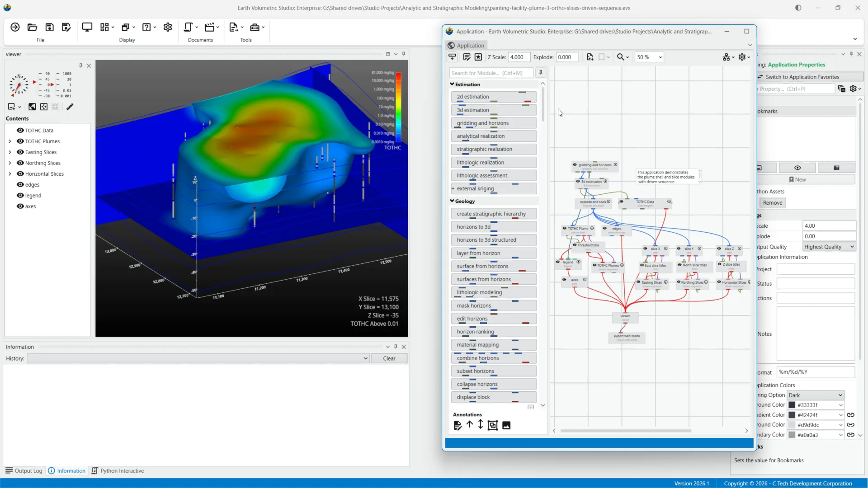Select the Information tab at bottom
This screenshot has height=488, width=868.
point(66,470)
